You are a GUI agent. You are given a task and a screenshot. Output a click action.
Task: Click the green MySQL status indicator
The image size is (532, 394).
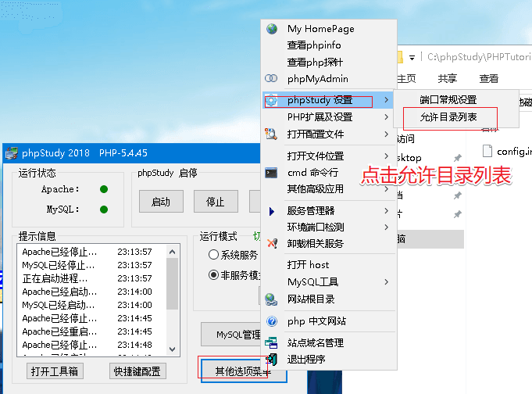(104, 210)
